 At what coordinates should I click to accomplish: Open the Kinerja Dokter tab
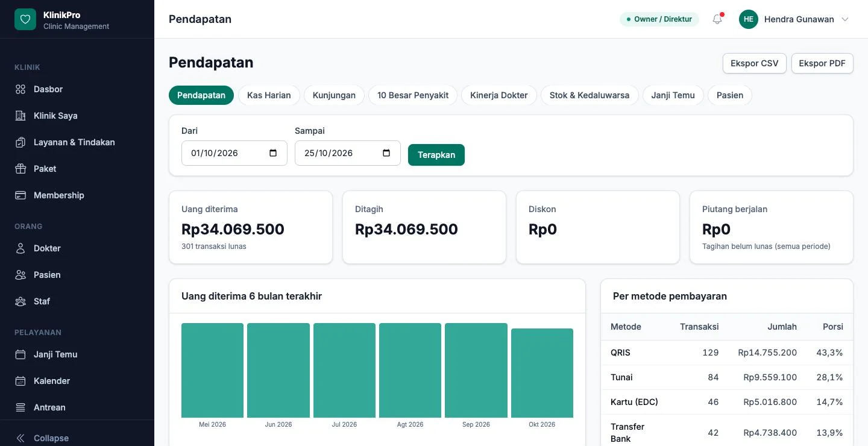(x=499, y=95)
